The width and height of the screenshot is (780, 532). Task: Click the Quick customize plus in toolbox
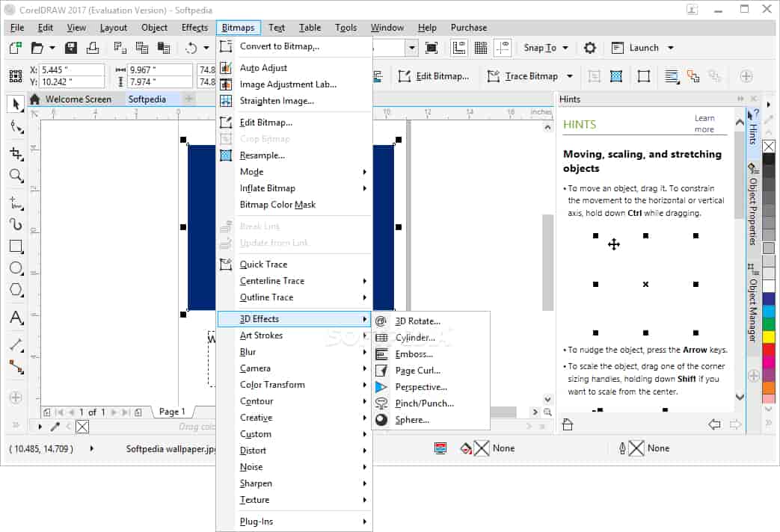tap(16, 398)
